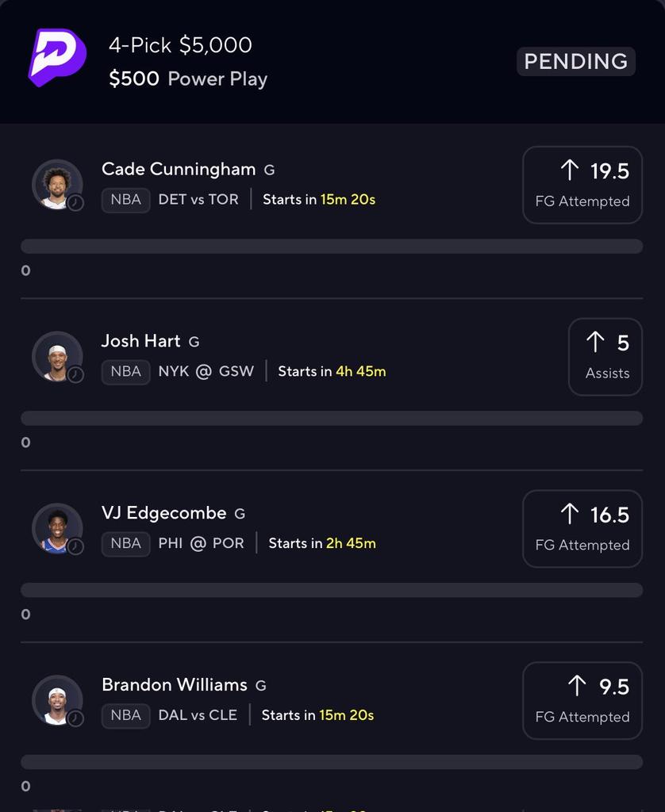Tap the clock icon on VJ Edgecombe's avatar

coord(75,546)
